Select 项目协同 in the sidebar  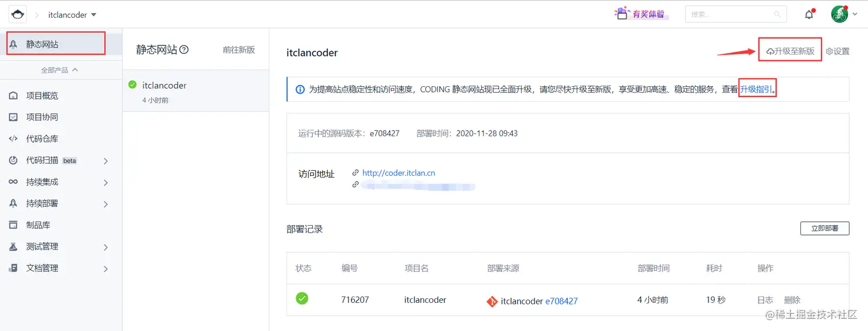tap(13, 117)
